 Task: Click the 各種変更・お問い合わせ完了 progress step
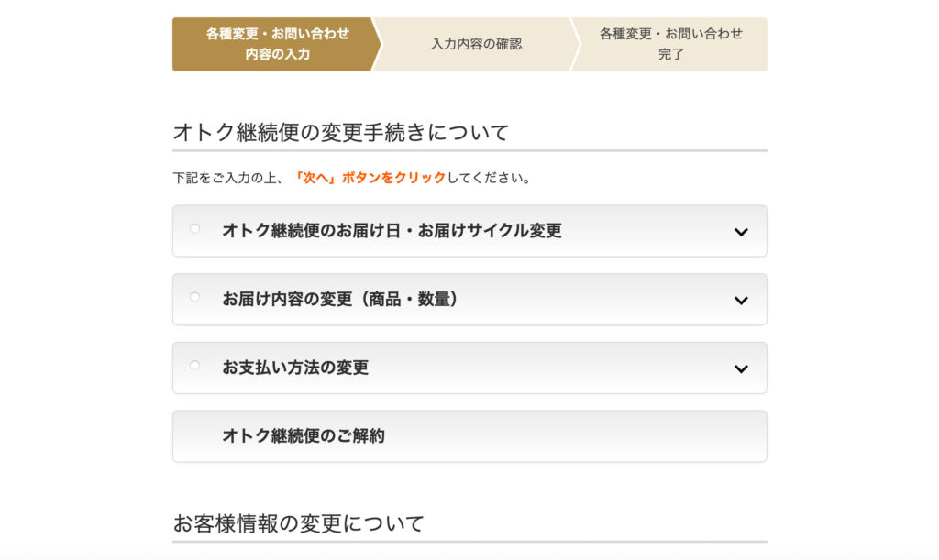click(670, 44)
